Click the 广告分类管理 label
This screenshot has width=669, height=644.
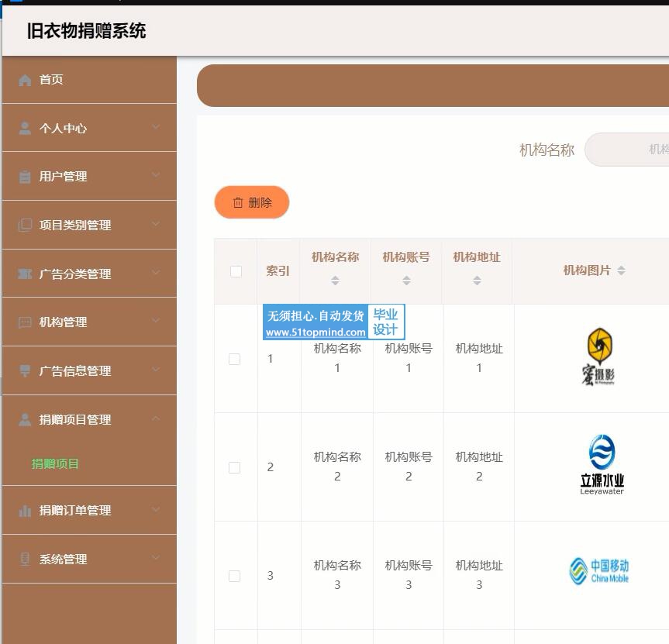coord(75,274)
